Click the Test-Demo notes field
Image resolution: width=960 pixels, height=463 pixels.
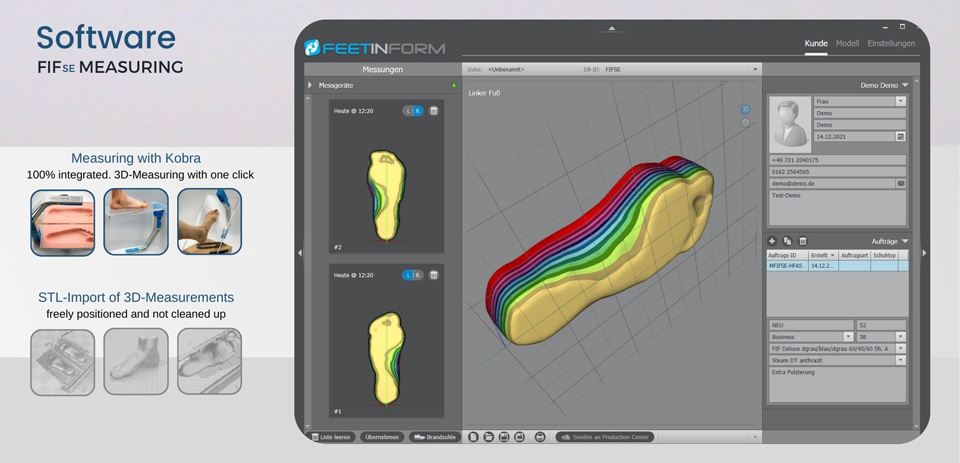pyautogui.click(x=837, y=208)
